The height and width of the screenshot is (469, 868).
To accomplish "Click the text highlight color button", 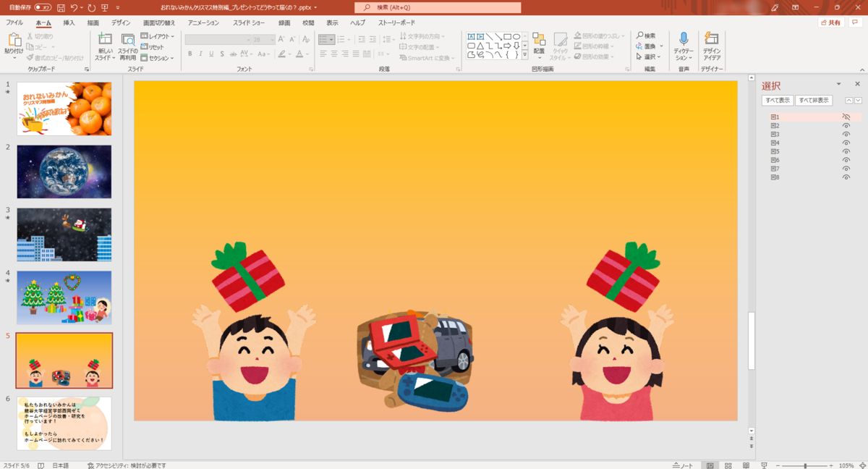I will point(282,54).
